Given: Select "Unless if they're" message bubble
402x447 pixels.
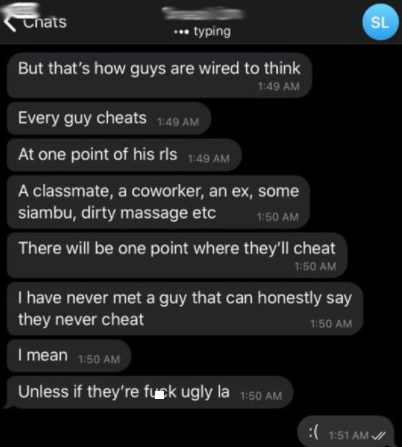Looking at the screenshot, I should tap(150, 392).
